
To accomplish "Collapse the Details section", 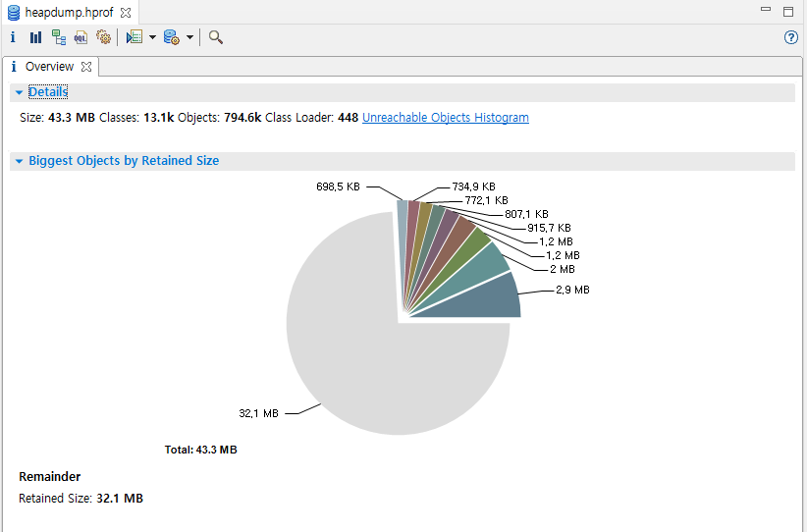I will [20, 92].
